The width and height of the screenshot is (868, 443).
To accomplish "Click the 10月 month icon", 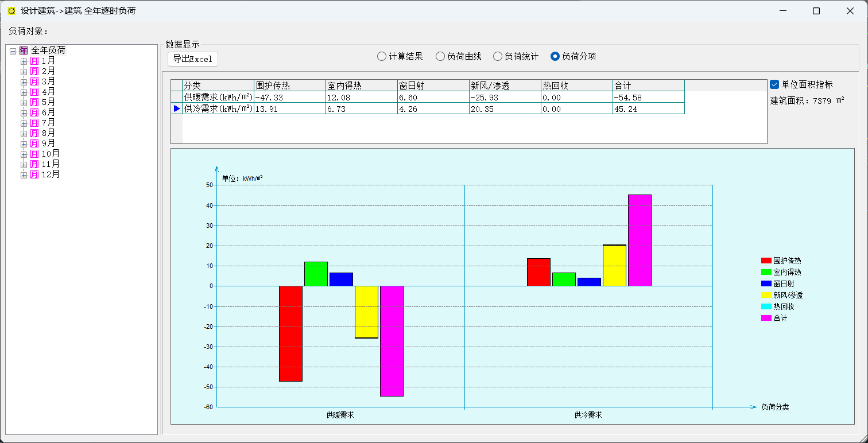I will click(x=34, y=154).
